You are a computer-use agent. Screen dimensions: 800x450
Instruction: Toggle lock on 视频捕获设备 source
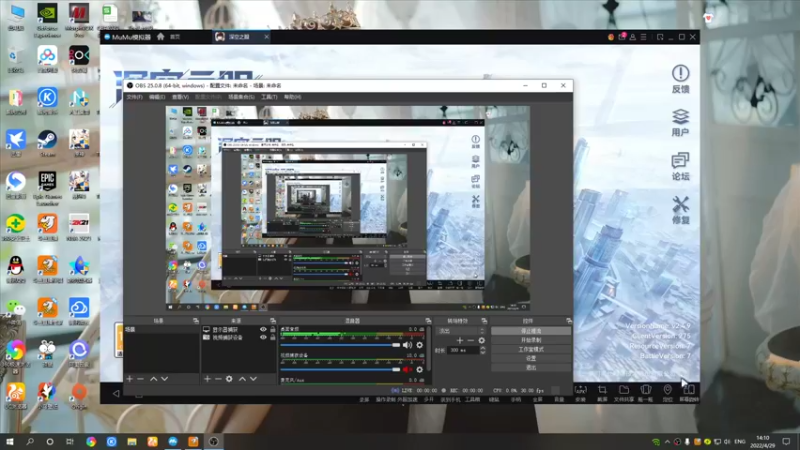pos(273,337)
